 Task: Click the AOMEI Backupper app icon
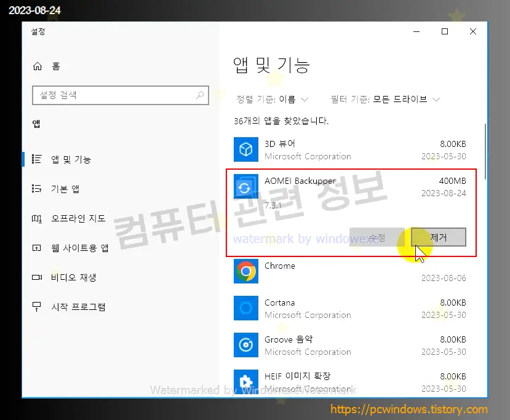click(246, 186)
